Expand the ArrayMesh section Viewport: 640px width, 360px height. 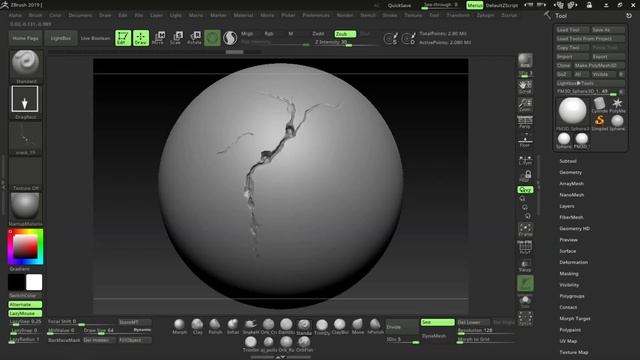click(x=571, y=184)
